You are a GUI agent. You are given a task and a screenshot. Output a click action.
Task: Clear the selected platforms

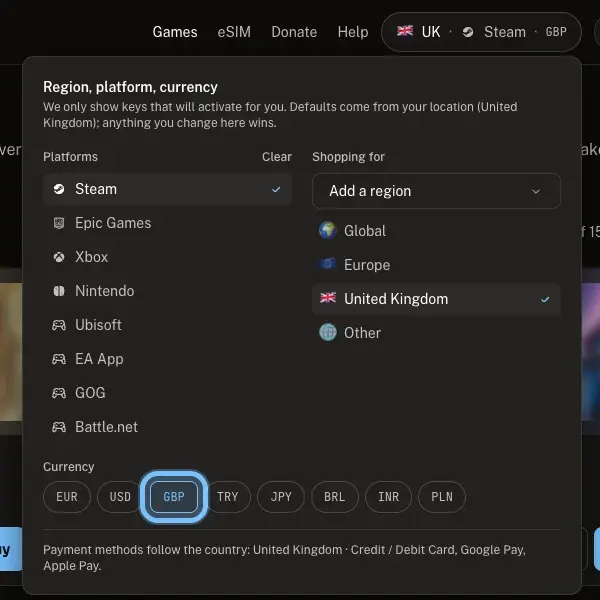tap(277, 157)
